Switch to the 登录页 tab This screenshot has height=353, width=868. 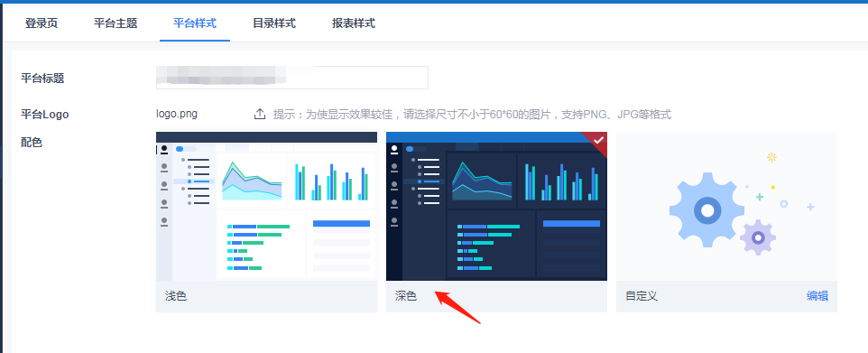[x=42, y=23]
